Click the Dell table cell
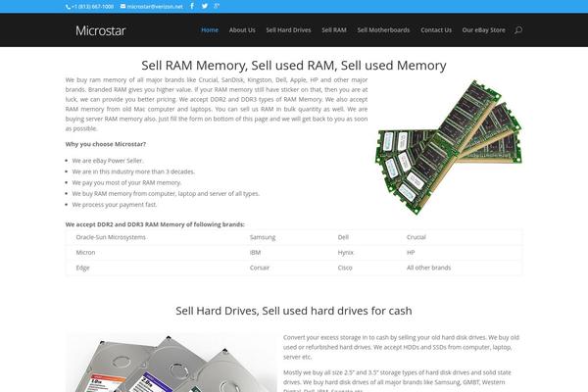This screenshot has width=588, height=392. click(343, 237)
